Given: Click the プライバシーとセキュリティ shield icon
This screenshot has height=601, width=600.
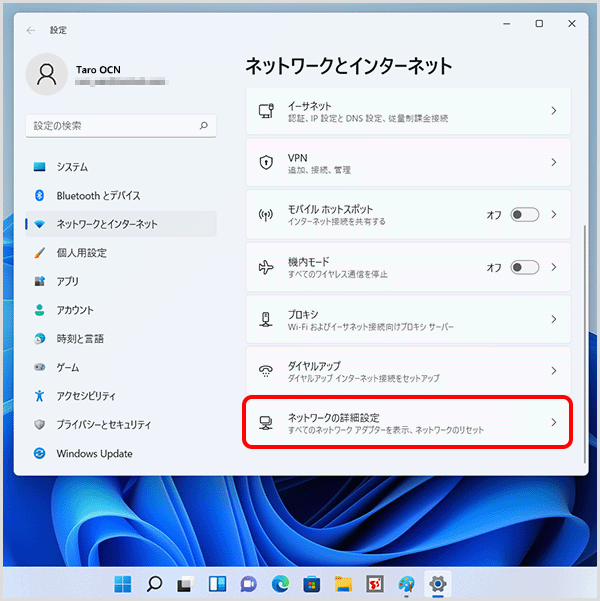Looking at the screenshot, I should (40, 425).
